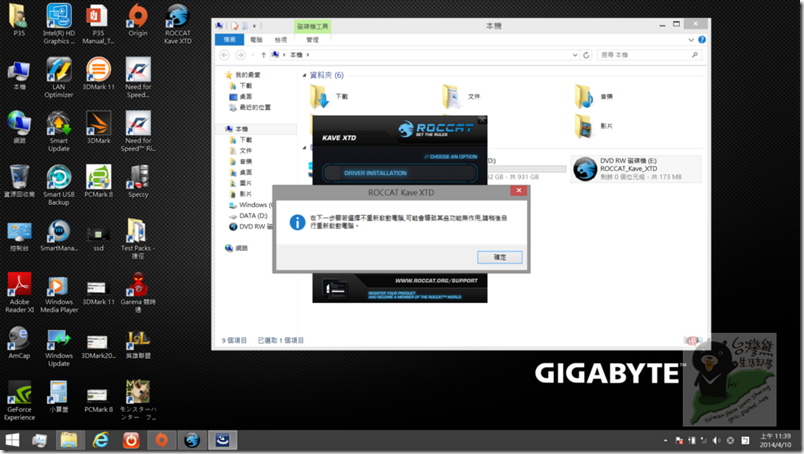
Task: Click the Explorer up-one-level arrow
Action: click(x=264, y=55)
